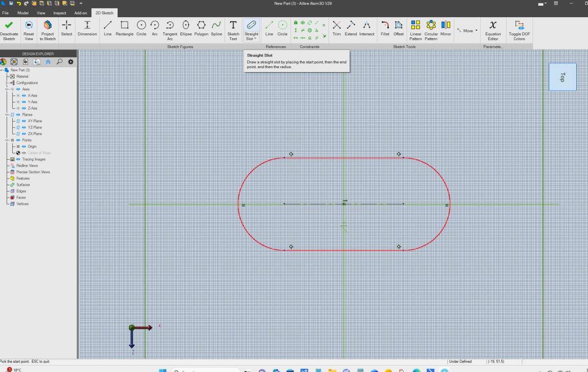Click the Top face of view cube
Screen dimensions: 588x372
tap(563, 77)
